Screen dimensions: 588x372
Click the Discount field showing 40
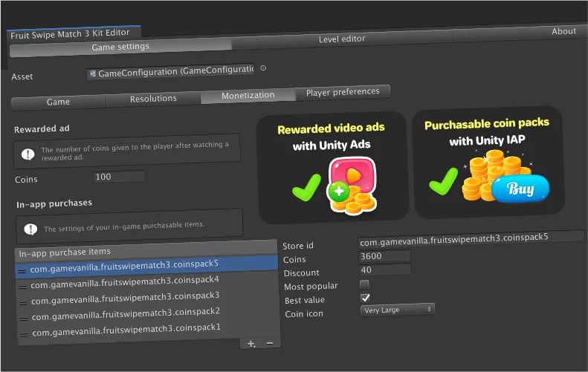tap(385, 270)
